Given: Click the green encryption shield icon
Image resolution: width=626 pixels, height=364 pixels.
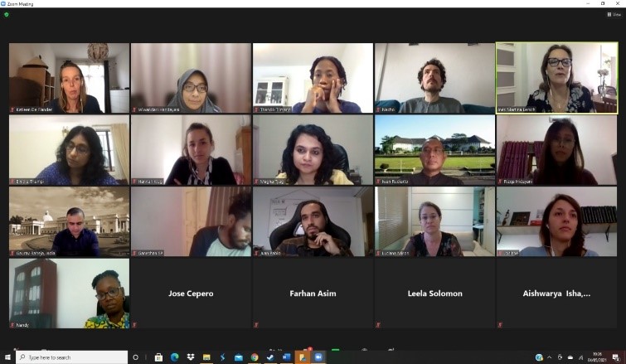Looking at the screenshot, I should pyautogui.click(x=7, y=15).
